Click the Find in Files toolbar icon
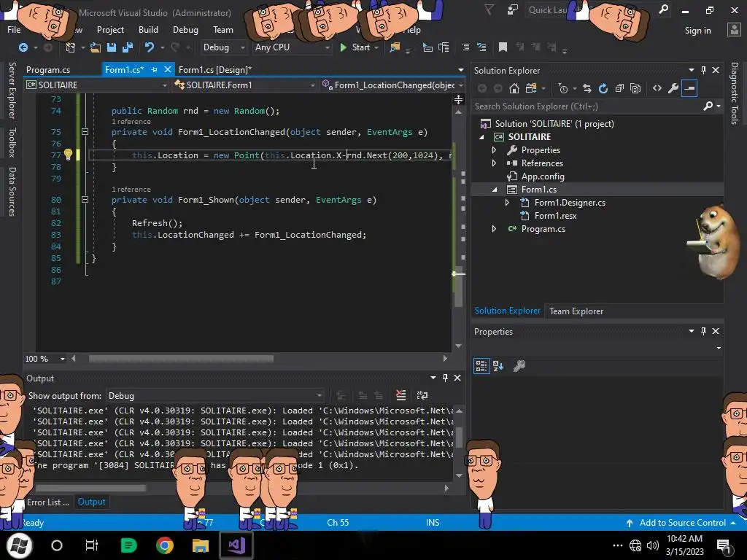Viewport: 747px width, 560px height. pyautogui.click(x=395, y=47)
